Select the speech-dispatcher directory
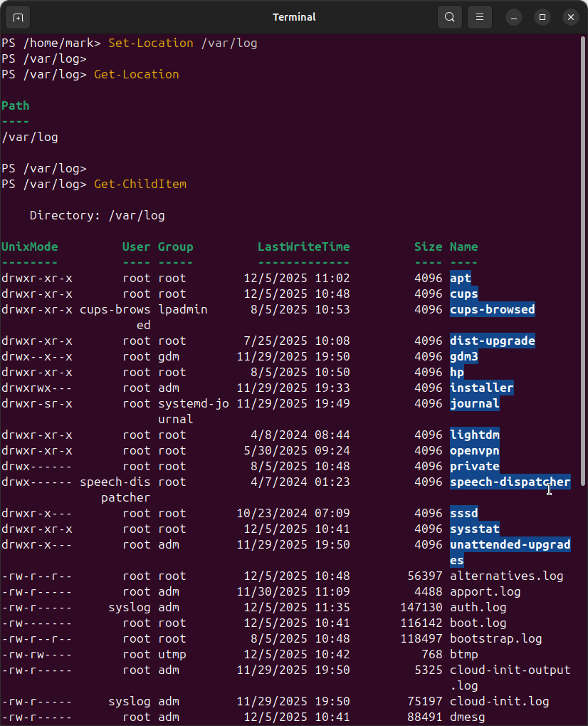 508,482
